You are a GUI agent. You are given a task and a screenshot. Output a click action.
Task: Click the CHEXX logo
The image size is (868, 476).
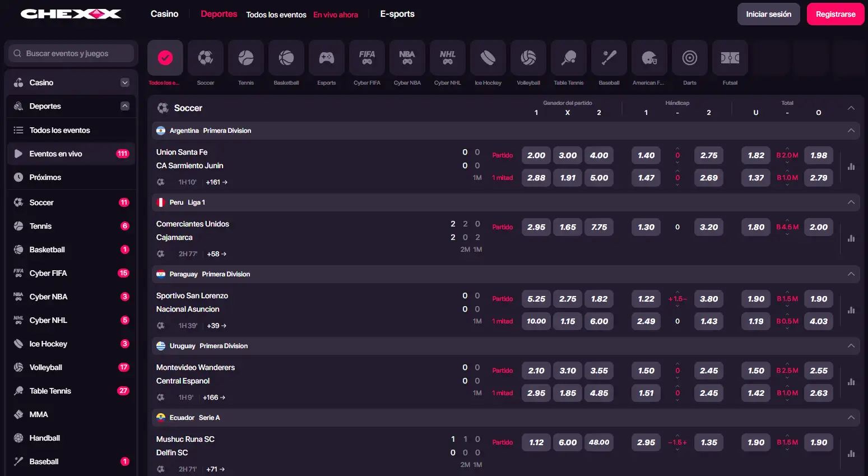[x=71, y=14]
